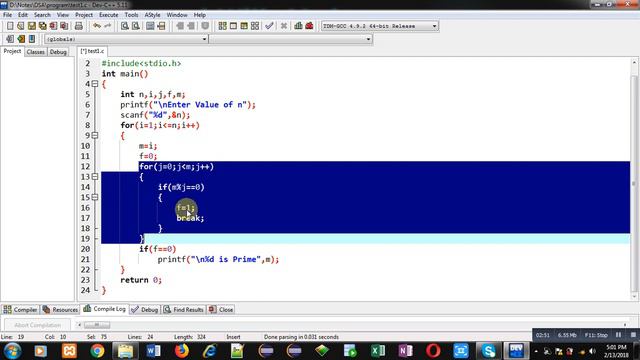Switch to the Classes side tab

pyautogui.click(x=36, y=52)
